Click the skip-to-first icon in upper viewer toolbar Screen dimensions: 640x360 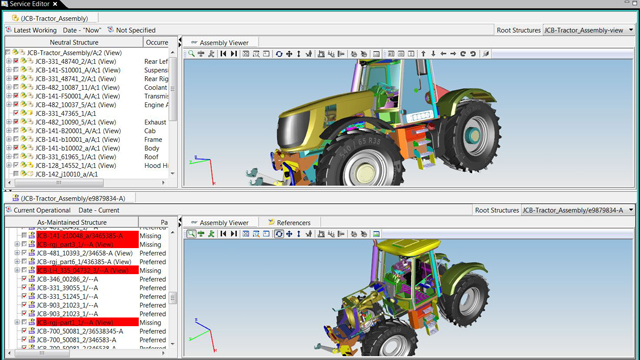tap(223, 54)
